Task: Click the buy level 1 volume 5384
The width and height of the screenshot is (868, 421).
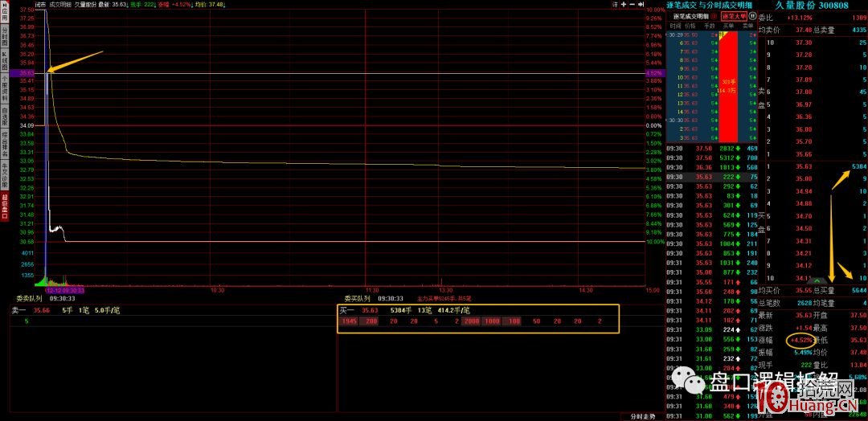Action: coord(860,166)
